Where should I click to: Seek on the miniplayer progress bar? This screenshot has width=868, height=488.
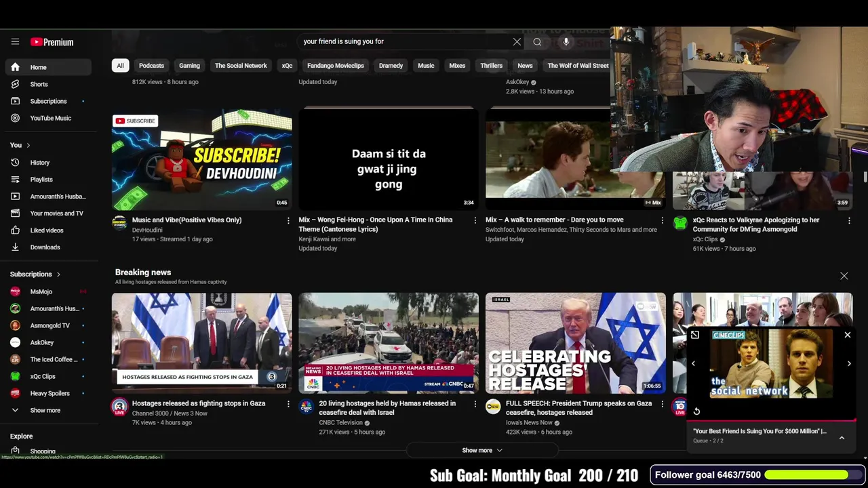pos(771,420)
